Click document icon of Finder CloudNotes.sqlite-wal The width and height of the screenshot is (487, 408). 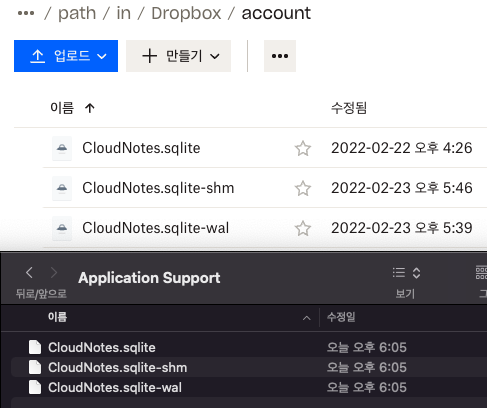(35, 387)
